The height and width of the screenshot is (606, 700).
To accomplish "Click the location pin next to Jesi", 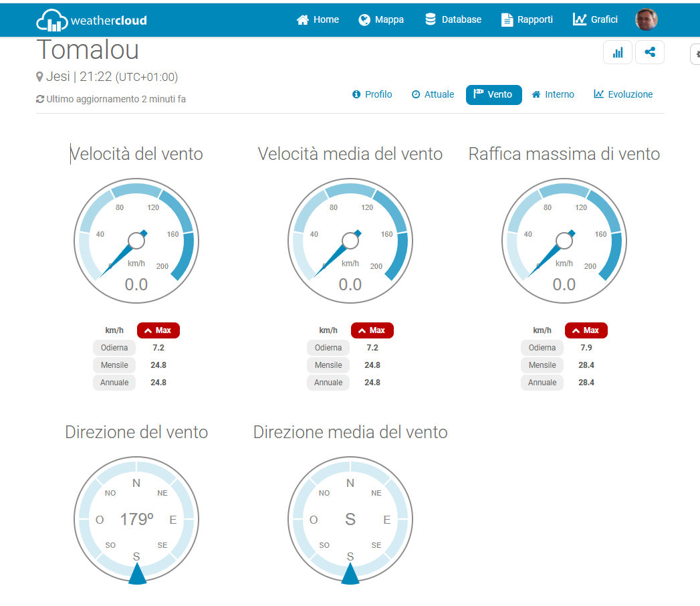I will [x=39, y=77].
